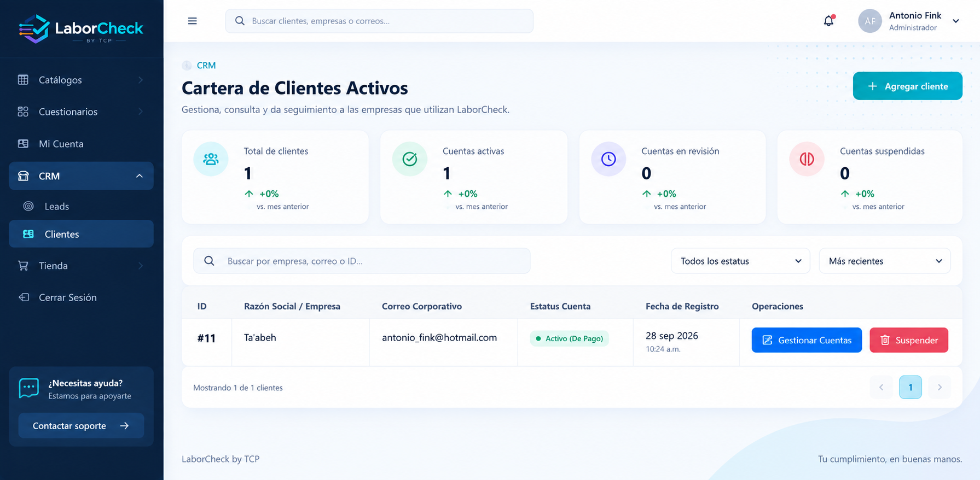Open the Más recientes sort dropdown
Screen dimensions: 980x480
tap(885, 261)
